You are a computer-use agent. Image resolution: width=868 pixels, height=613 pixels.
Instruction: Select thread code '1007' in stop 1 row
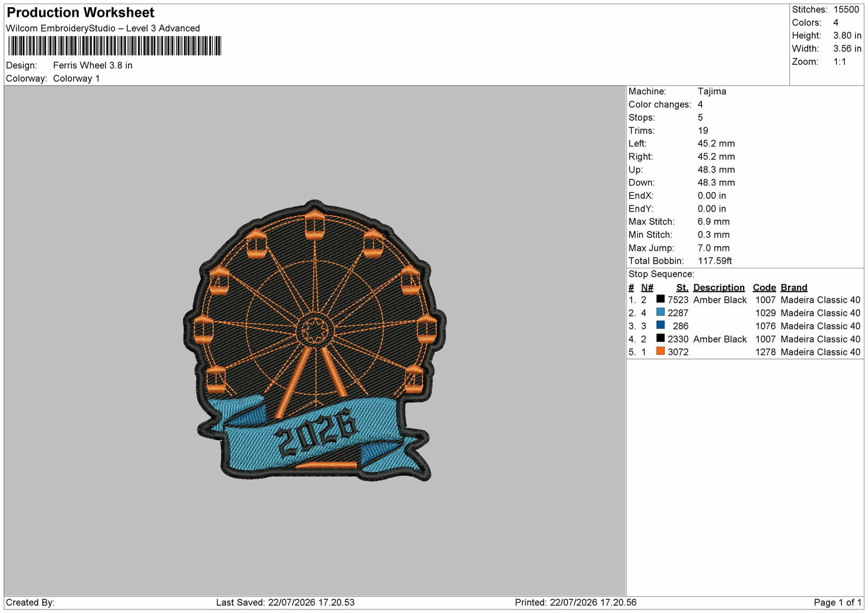766,300
